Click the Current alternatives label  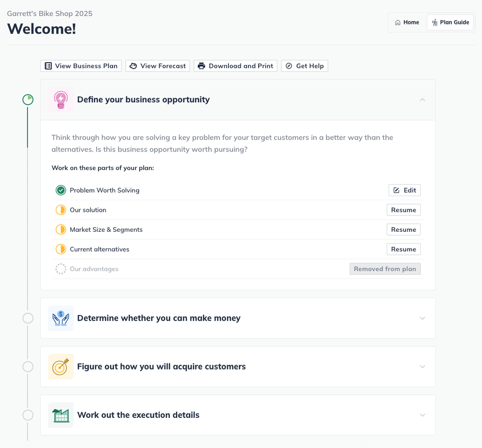pyautogui.click(x=99, y=249)
